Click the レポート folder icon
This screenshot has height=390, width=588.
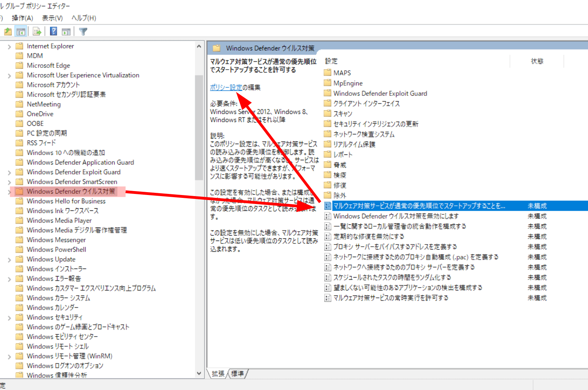327,154
